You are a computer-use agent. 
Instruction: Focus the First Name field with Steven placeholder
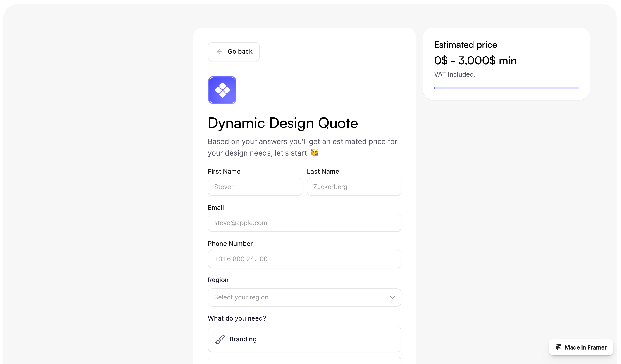coord(255,187)
